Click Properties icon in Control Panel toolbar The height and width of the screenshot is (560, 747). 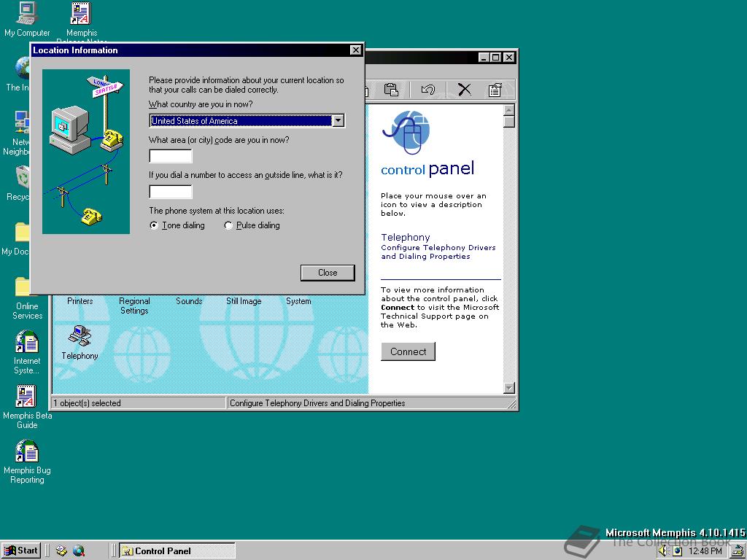[x=495, y=90]
